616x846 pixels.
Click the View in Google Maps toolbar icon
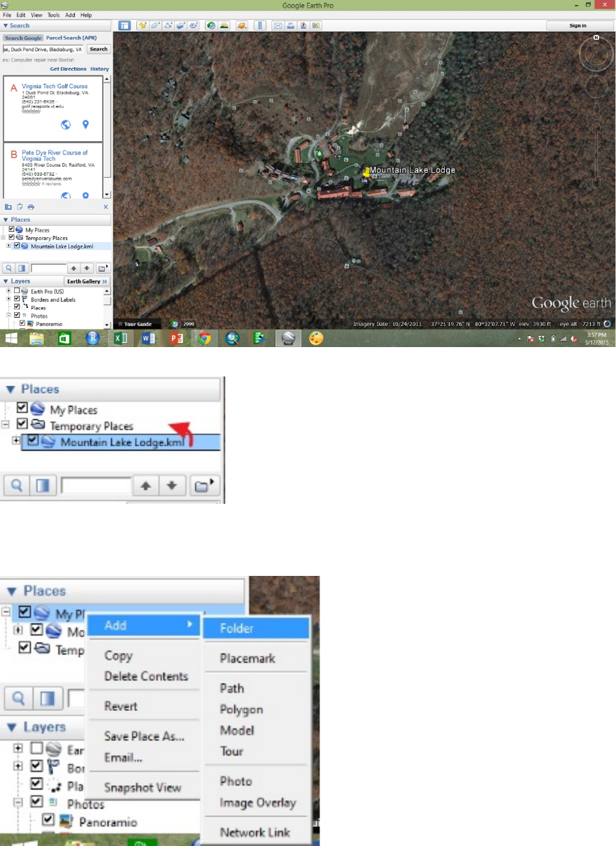[x=316, y=26]
